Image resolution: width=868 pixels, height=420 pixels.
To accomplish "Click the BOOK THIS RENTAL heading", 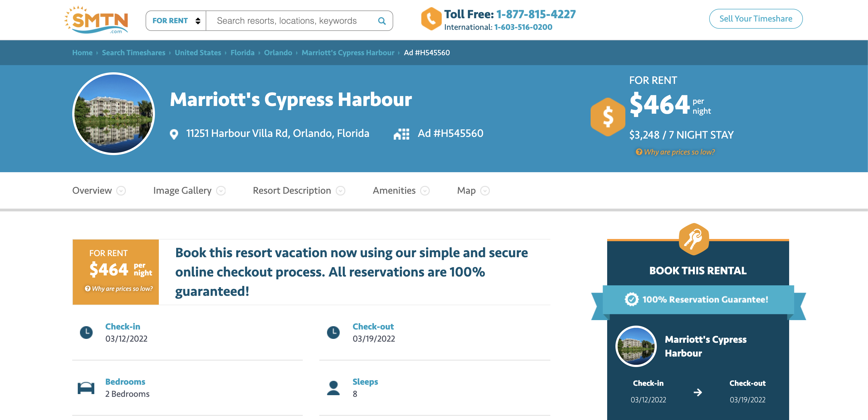I will [698, 270].
